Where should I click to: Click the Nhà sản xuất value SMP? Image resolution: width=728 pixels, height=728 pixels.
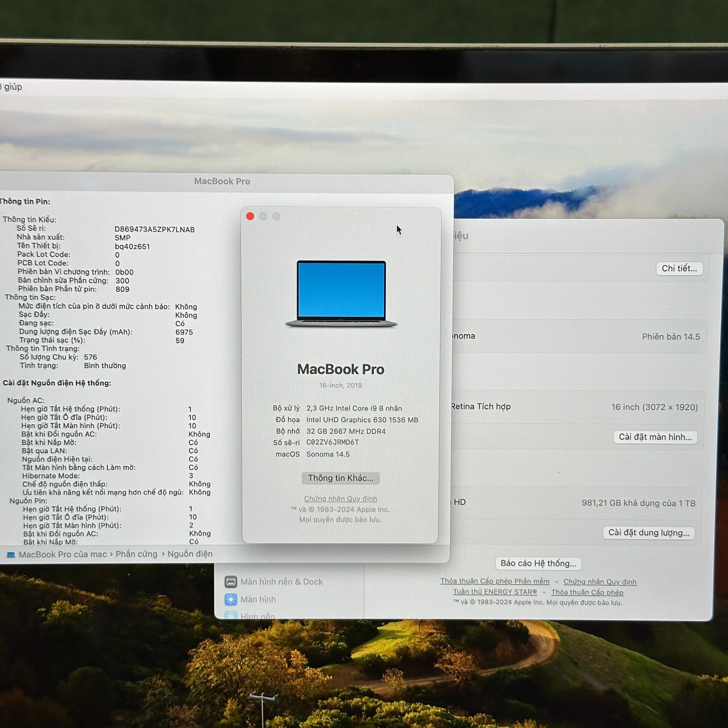tap(123, 238)
